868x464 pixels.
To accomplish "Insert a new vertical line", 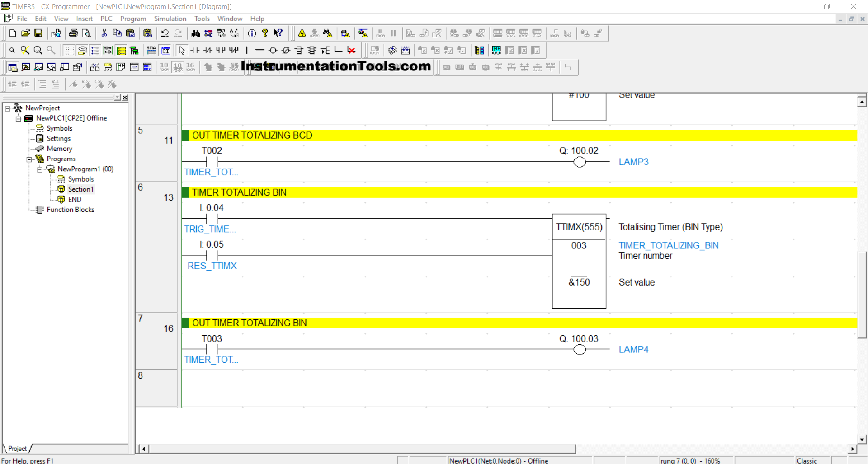I will coord(247,50).
